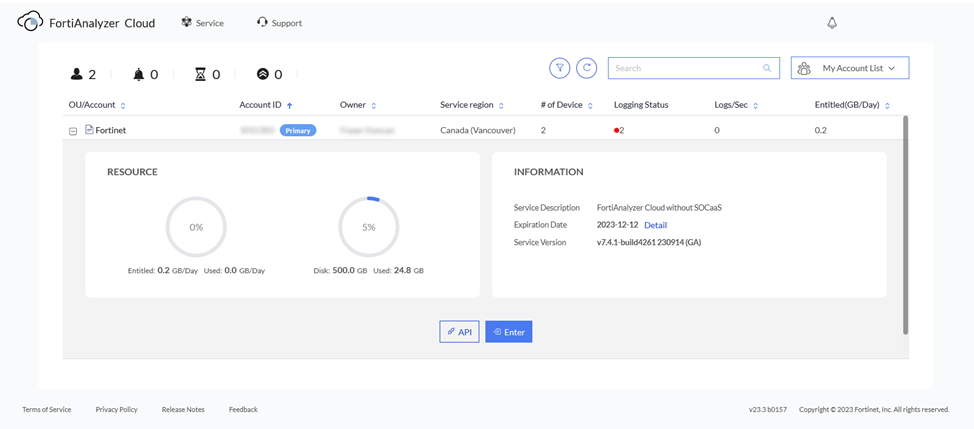Sort by OU/Account column

(122, 105)
